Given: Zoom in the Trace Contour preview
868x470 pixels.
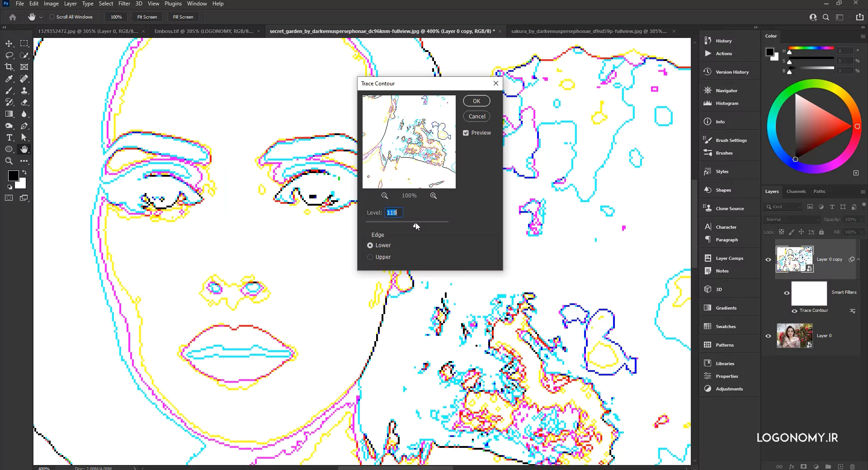Looking at the screenshot, I should pos(434,196).
